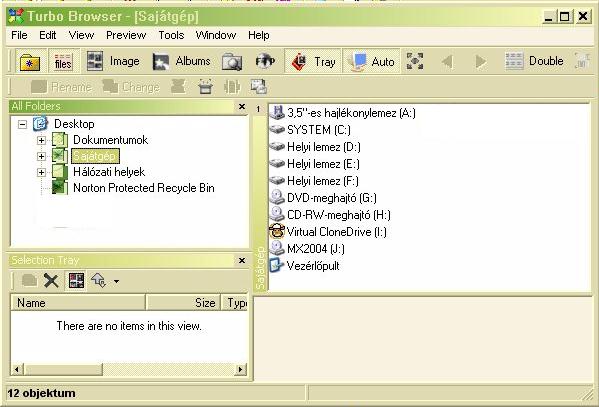
Task: Click the delete icon after Change
Action: pos(178,87)
